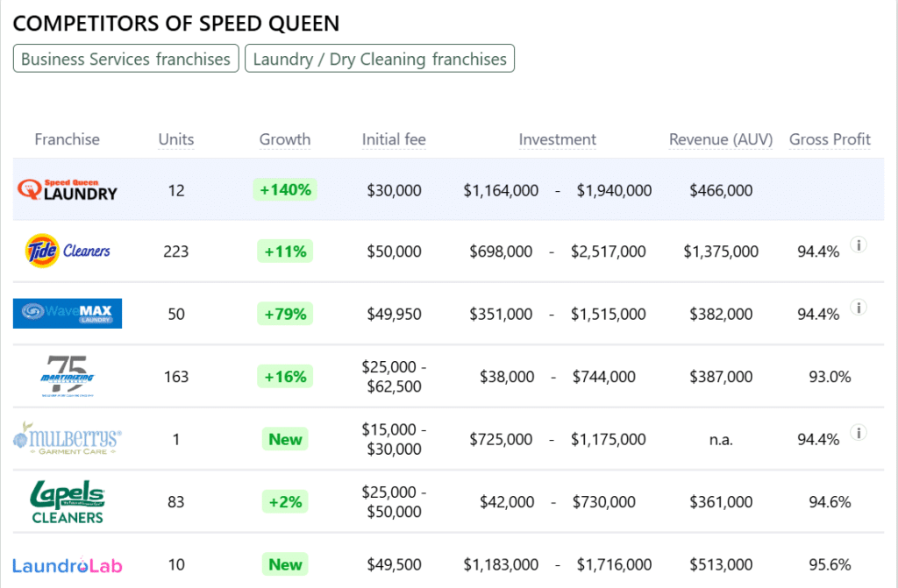Click the +140% growth badge
The height and width of the screenshot is (588, 898).
click(285, 189)
